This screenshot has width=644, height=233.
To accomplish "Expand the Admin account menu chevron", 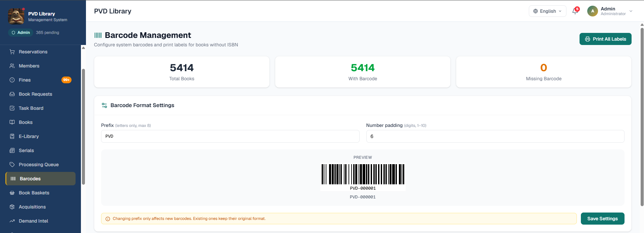I will coord(631,11).
